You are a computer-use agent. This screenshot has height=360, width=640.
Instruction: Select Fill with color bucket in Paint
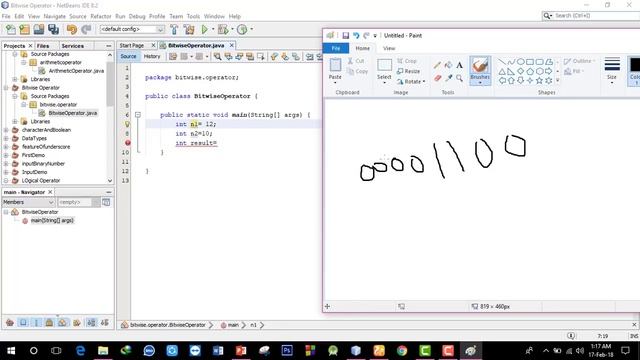point(448,65)
